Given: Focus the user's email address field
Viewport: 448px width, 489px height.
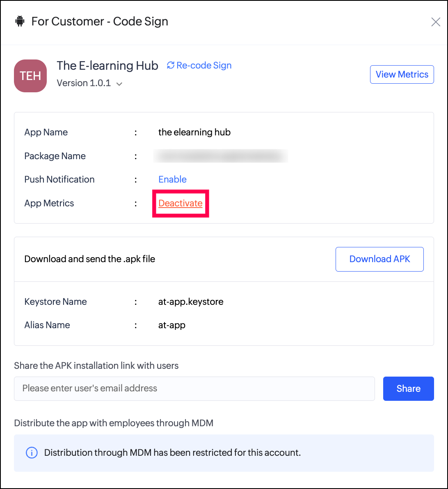Looking at the screenshot, I should pos(194,388).
